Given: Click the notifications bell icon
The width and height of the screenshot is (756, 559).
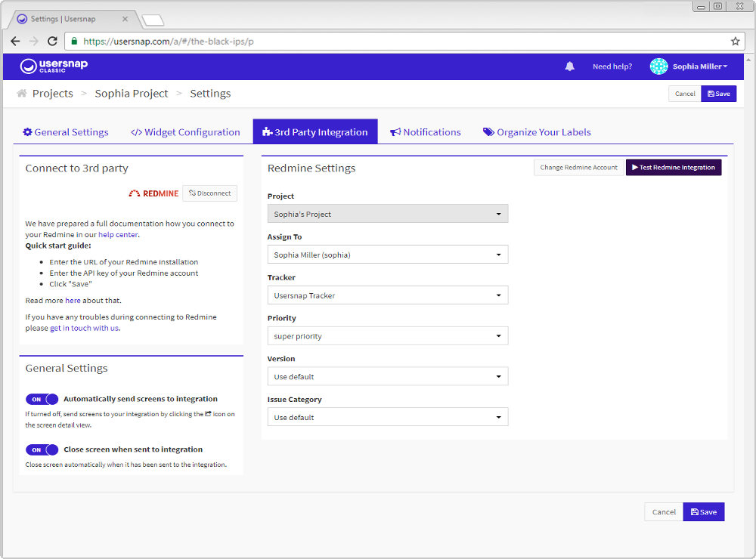Looking at the screenshot, I should (x=569, y=66).
